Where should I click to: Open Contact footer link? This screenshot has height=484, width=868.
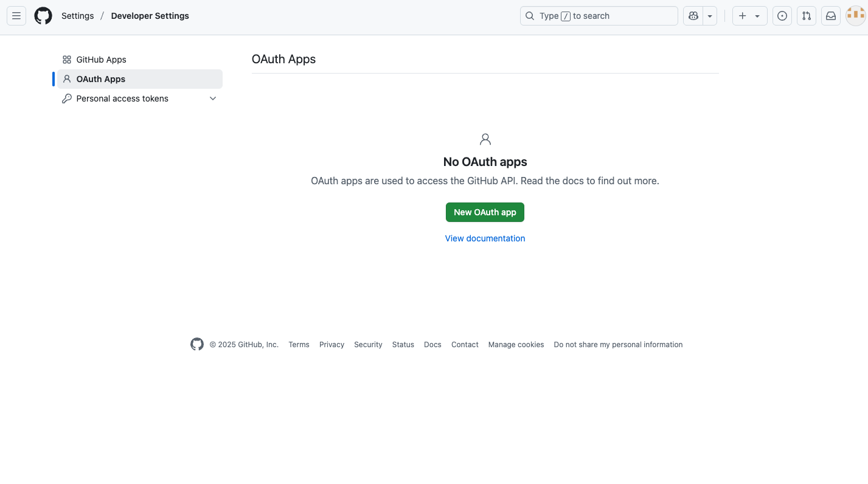[x=465, y=345]
